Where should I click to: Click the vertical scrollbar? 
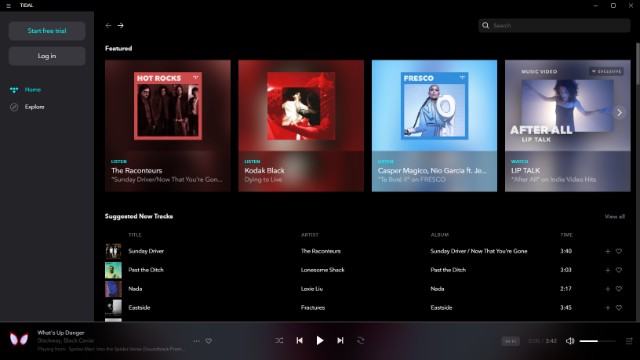[x=638, y=64]
